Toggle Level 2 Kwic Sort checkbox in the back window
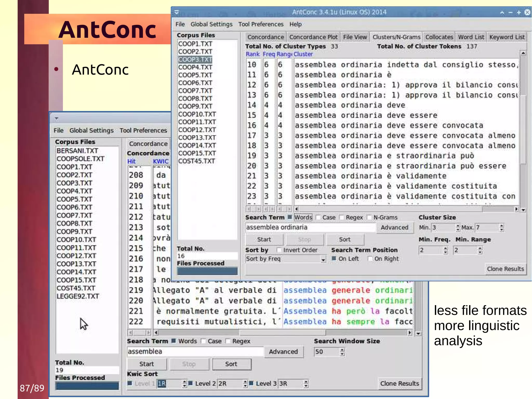This screenshot has height=399, width=532. (190, 383)
